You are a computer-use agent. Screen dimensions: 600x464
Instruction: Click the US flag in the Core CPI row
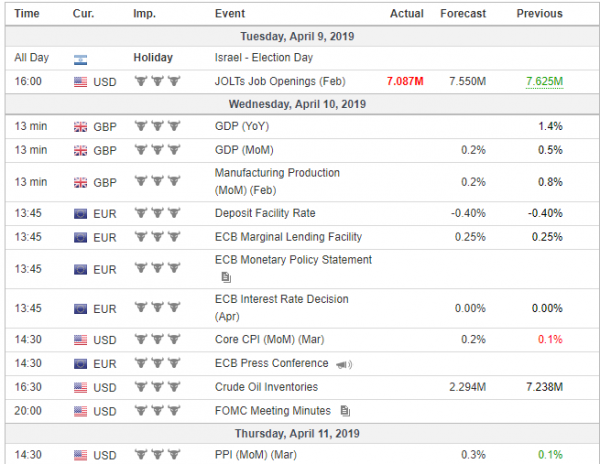80,340
